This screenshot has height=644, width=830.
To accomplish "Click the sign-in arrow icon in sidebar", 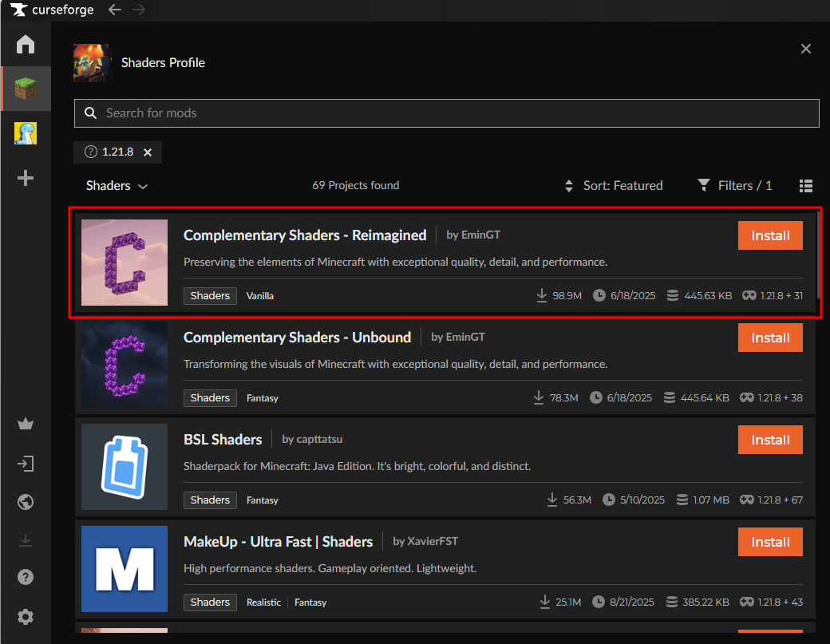I will (x=26, y=464).
